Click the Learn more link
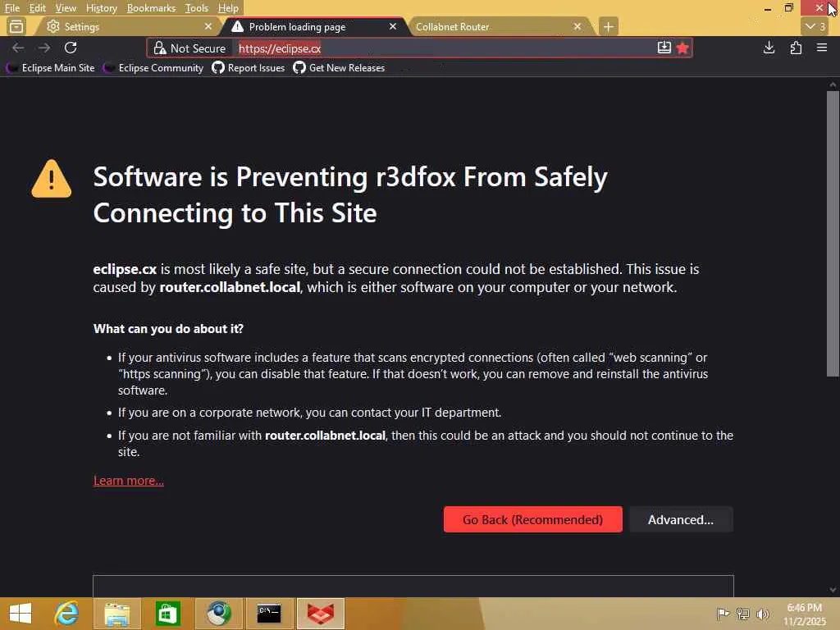The width and height of the screenshot is (840, 630). coord(129,481)
